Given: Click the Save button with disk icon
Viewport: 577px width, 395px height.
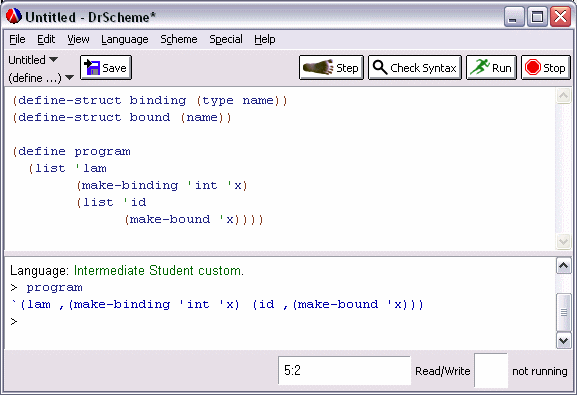Looking at the screenshot, I should 106,68.
